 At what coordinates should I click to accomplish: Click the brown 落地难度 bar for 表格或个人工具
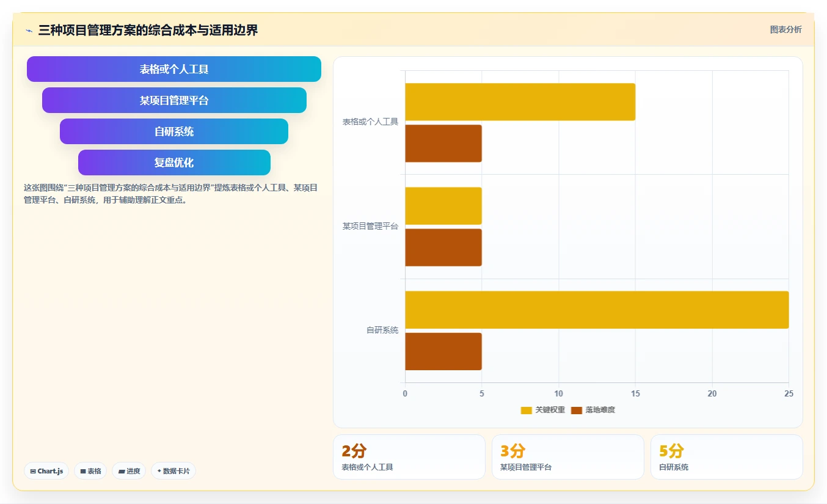(443, 144)
